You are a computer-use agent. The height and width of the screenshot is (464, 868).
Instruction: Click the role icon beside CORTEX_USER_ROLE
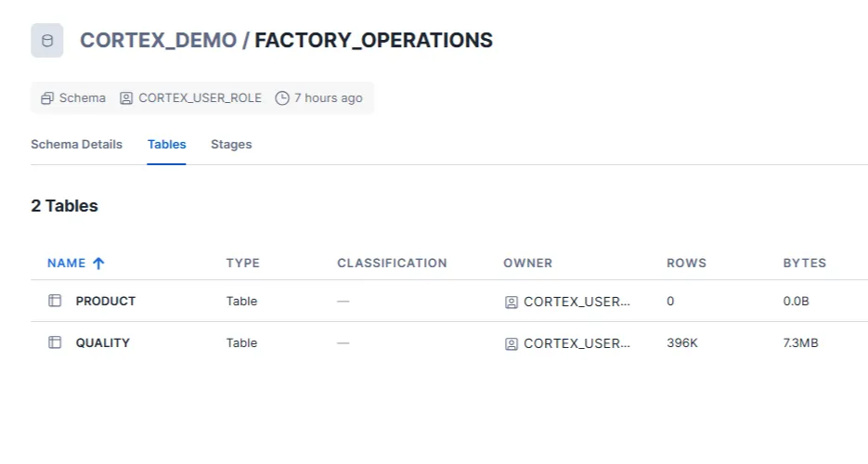127,97
